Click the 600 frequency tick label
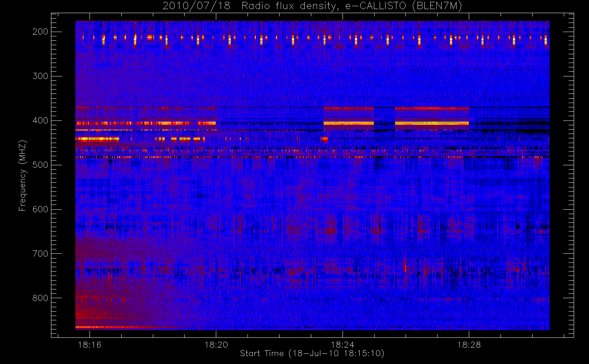Viewport: 589px width, 364px height. coord(40,209)
